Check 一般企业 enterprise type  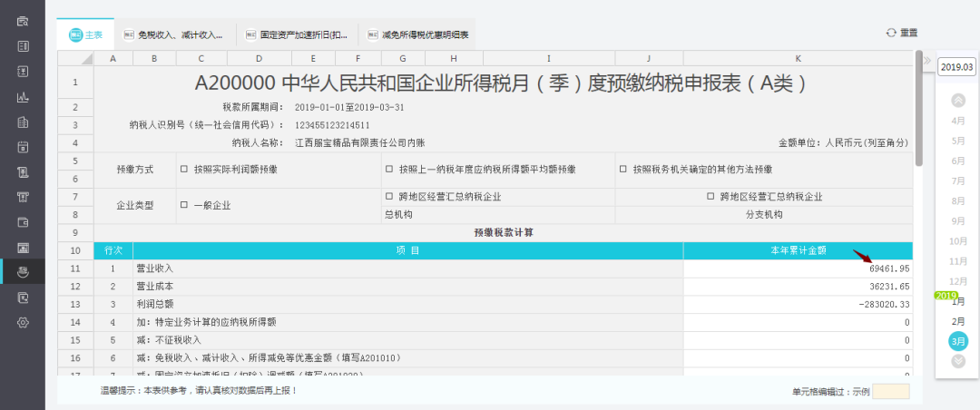(183, 205)
